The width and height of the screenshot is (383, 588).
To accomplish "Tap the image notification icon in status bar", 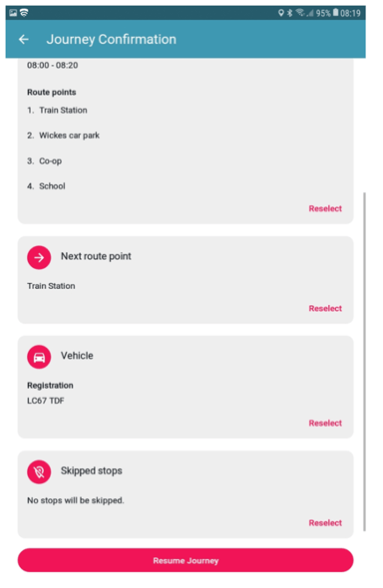I will (x=13, y=13).
